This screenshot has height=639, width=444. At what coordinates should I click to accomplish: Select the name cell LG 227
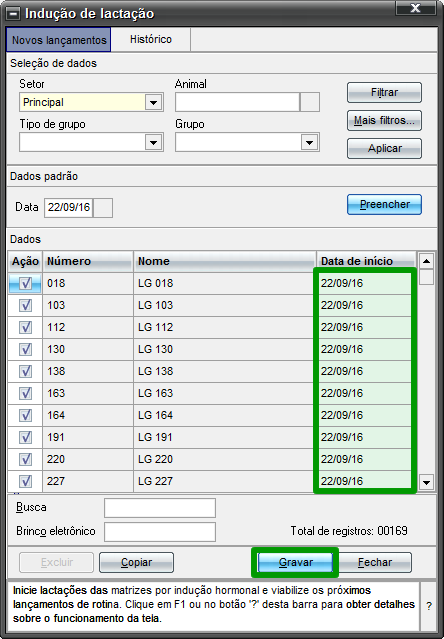pos(225,481)
